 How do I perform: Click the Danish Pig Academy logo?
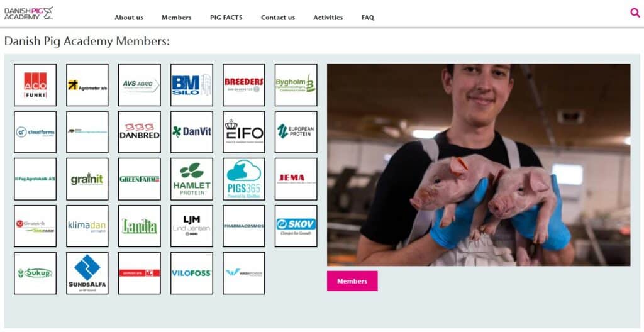(x=29, y=13)
